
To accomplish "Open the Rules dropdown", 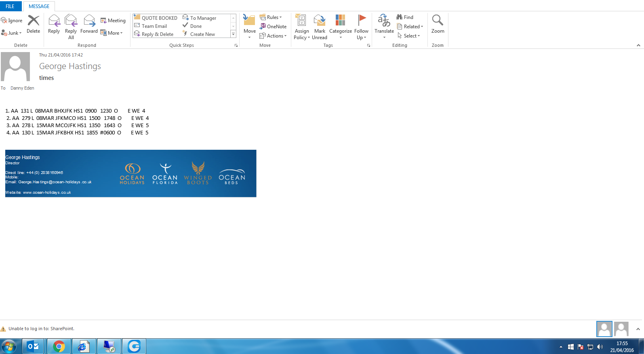I will coord(271,17).
